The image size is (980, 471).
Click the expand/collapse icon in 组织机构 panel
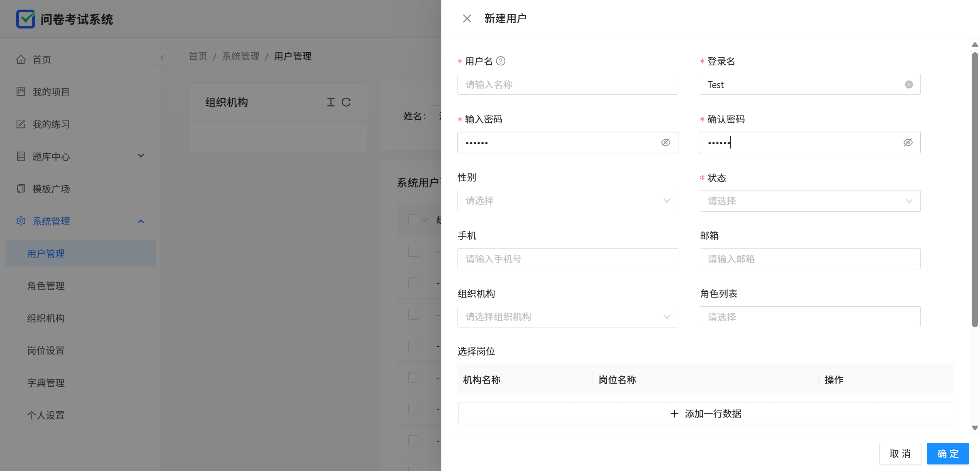331,102
